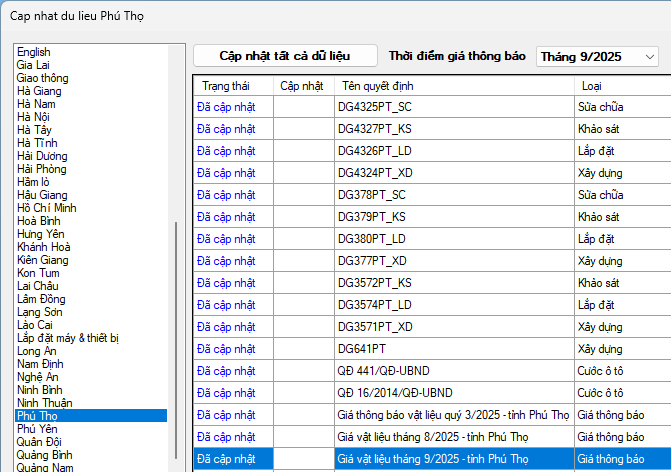The width and height of the screenshot is (671, 472).
Task: Select the 'DG641PT' decision row
Action: tap(453, 349)
